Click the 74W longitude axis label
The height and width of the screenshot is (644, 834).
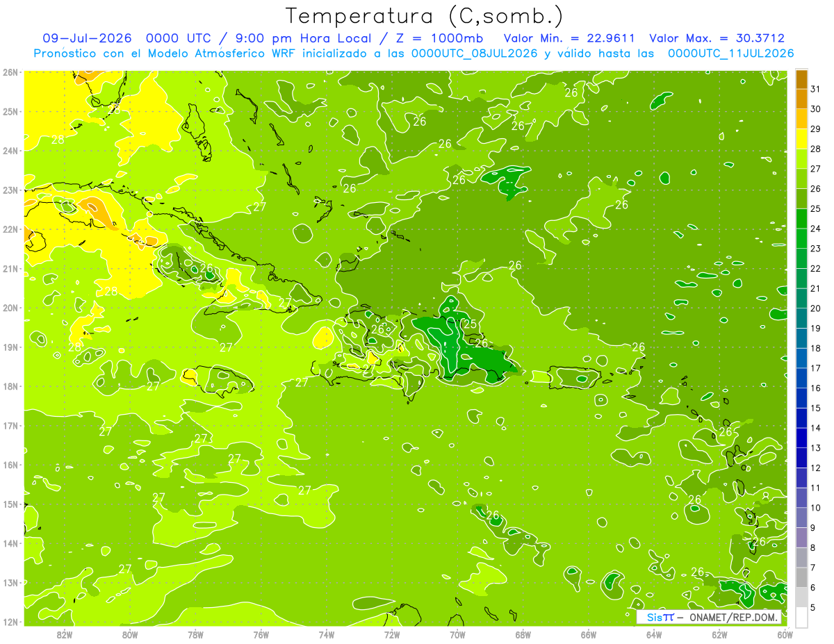click(327, 634)
